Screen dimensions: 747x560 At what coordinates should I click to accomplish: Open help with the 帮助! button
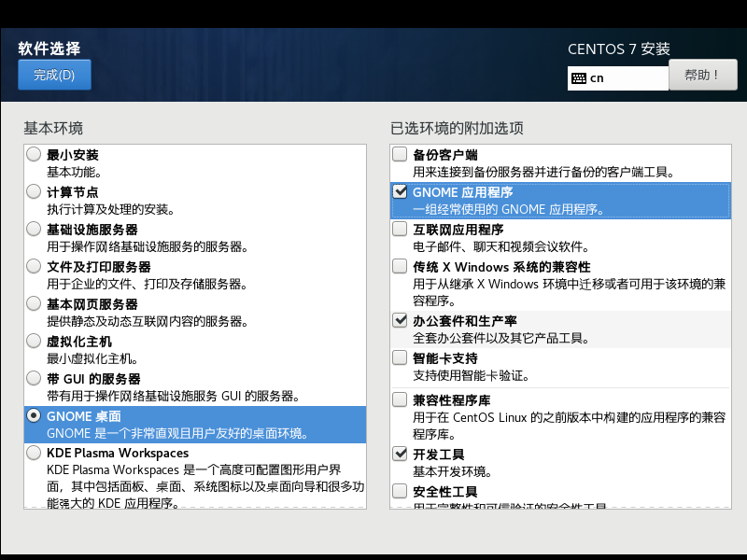click(703, 75)
